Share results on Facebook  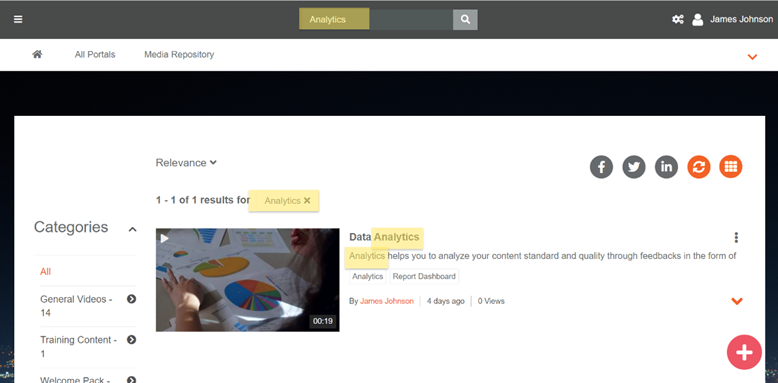click(x=601, y=167)
